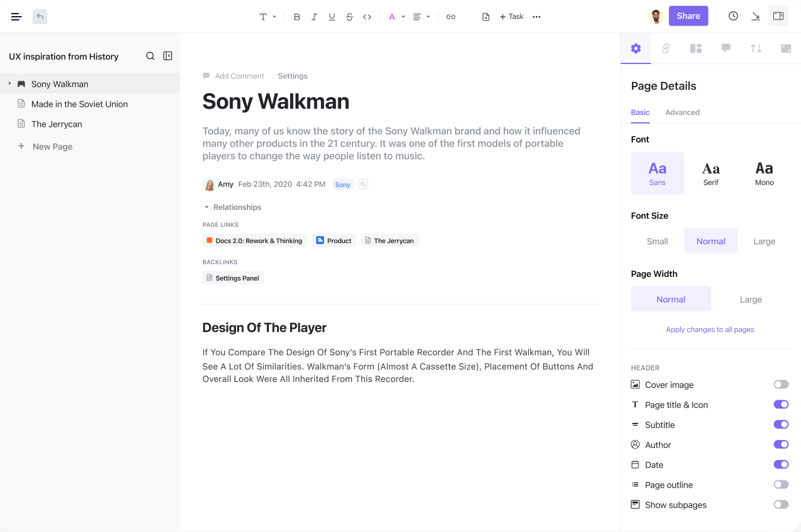Toggle italic formatting

pyautogui.click(x=314, y=17)
